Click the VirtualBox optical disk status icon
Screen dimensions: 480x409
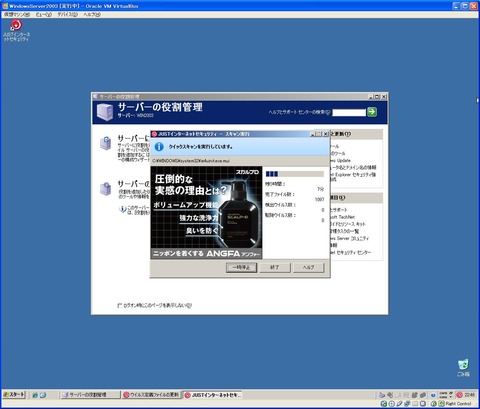tap(392, 404)
